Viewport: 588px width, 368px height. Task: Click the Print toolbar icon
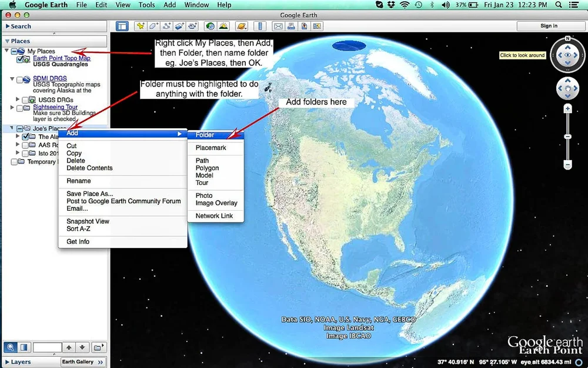pos(291,26)
